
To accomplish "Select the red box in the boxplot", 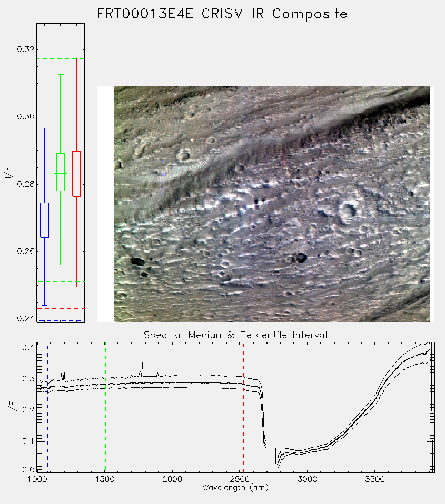I will tap(76, 174).
